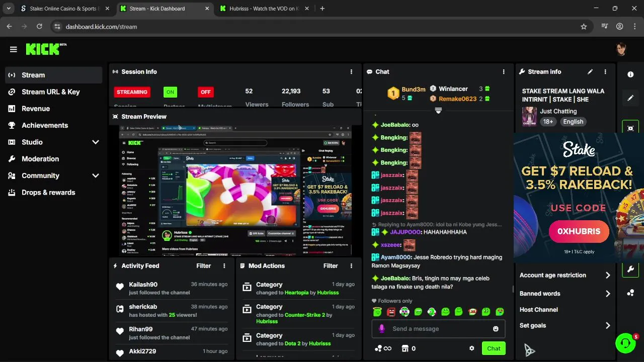This screenshot has width=644, height=362.
Task: Click username xszeee in chat
Action: coord(390,245)
